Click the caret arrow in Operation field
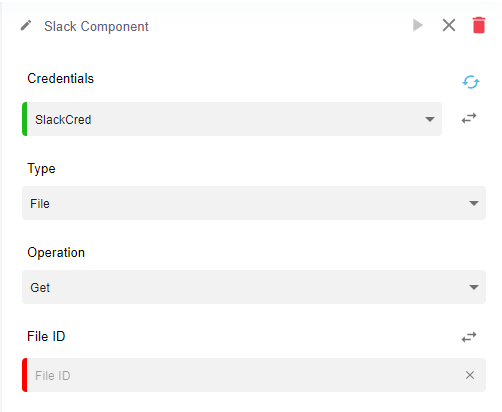Image resolution: width=502 pixels, height=412 pixels. (x=474, y=287)
